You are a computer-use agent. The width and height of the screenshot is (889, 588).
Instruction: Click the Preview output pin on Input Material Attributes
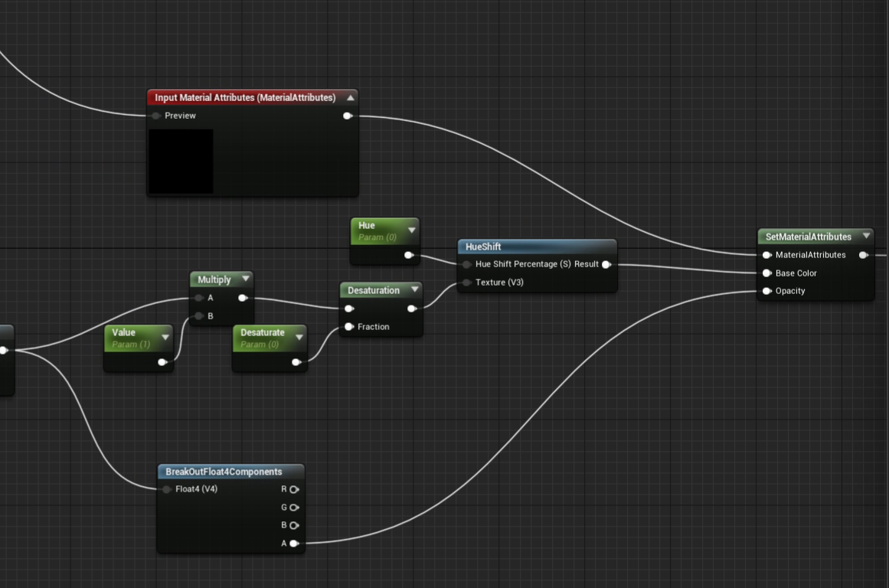(x=348, y=116)
